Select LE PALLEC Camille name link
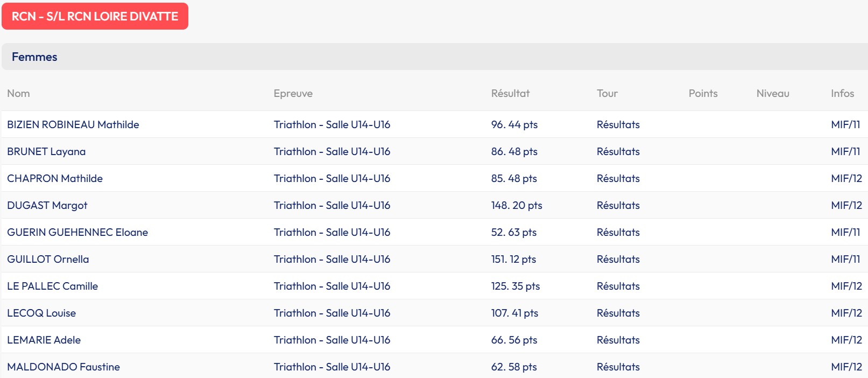 (x=52, y=286)
